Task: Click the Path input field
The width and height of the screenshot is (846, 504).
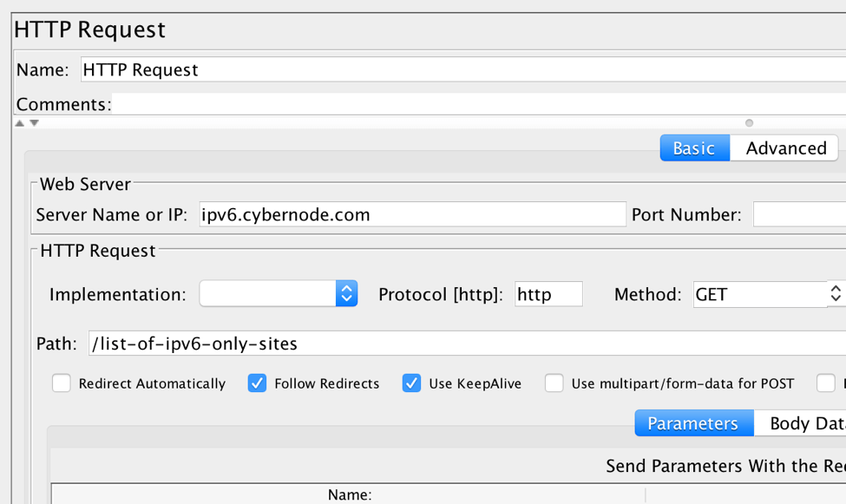Action: (x=467, y=344)
